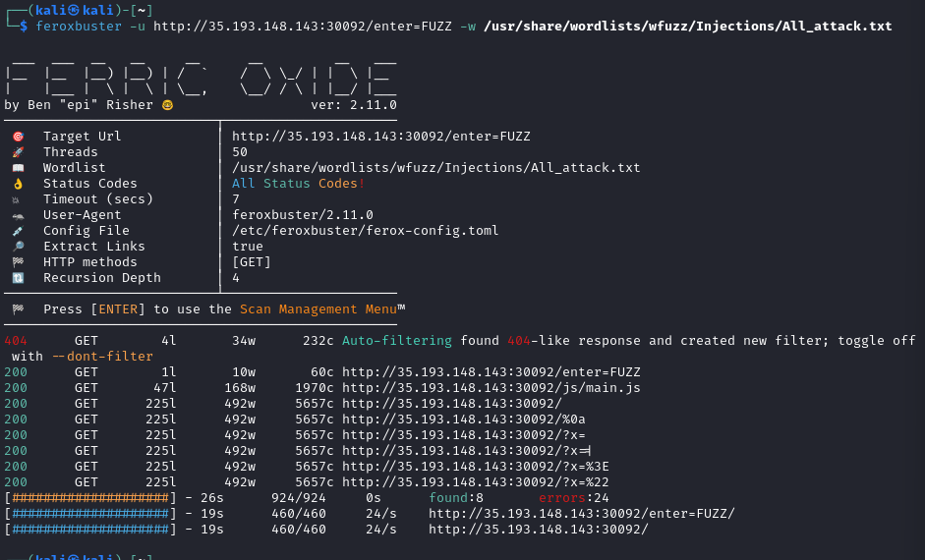Viewport: 925px width, 560px height.
Task: Click the target emoji beside Target Url
Action: (x=19, y=137)
